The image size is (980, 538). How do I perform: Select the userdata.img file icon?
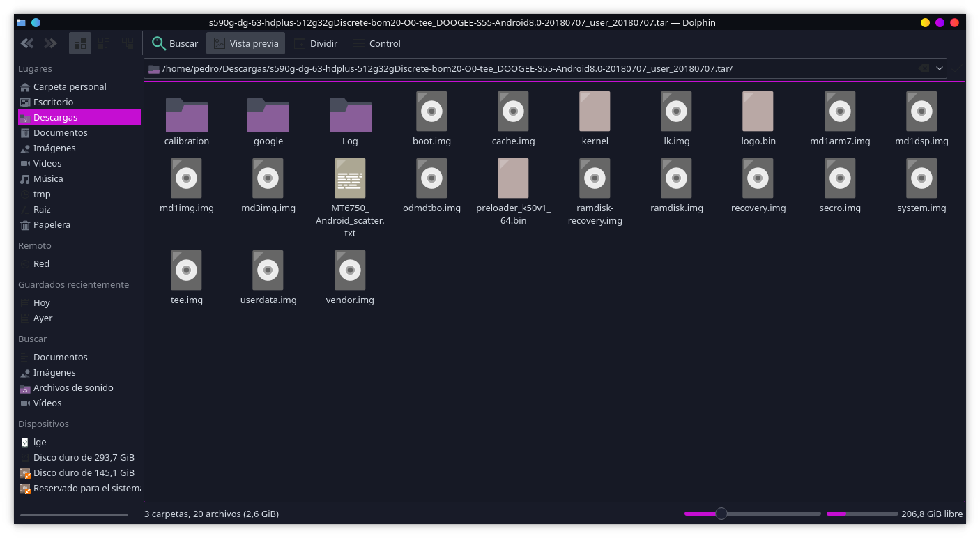(x=268, y=270)
